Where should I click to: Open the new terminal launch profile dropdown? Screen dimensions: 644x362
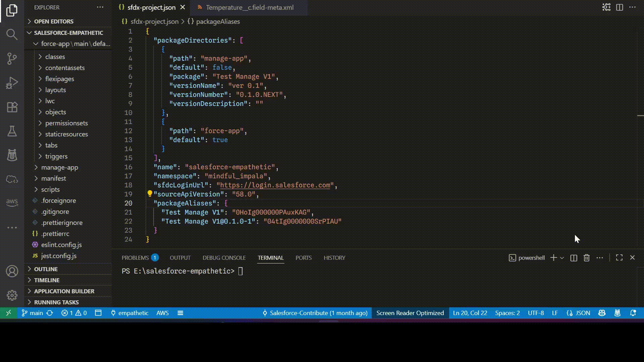[562, 258]
